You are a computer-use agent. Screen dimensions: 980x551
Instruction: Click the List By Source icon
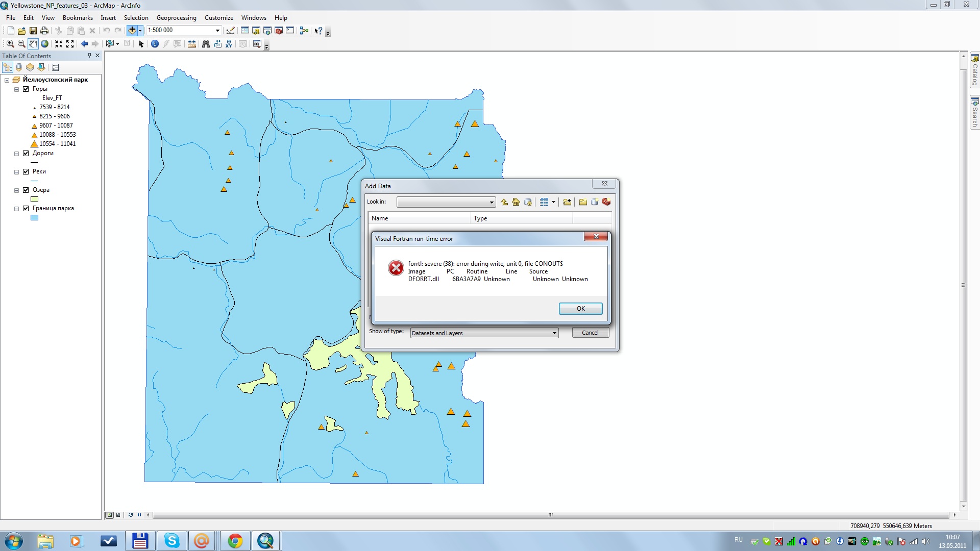click(x=19, y=67)
